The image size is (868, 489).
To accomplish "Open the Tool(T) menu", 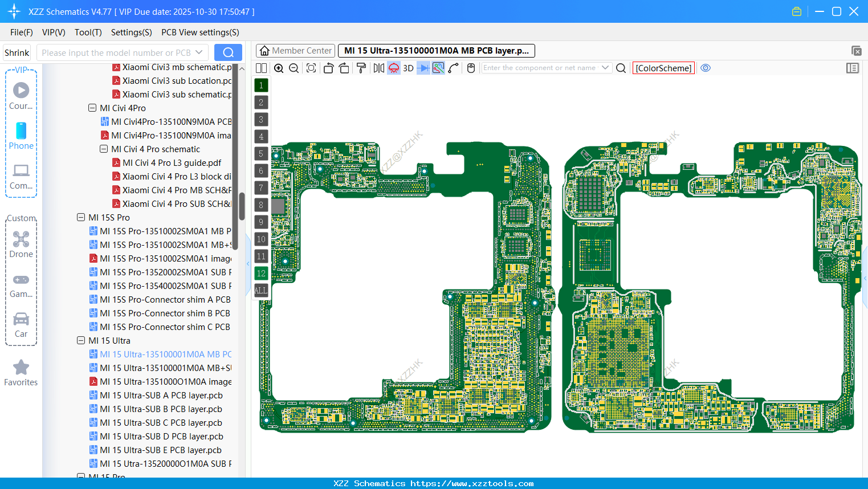I will (88, 32).
